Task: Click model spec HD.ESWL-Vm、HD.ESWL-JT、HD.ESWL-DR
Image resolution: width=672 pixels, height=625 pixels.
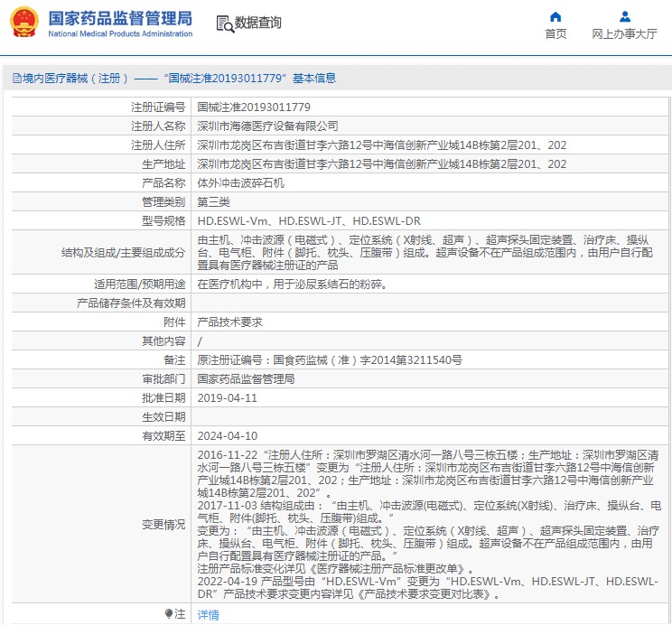Action: pos(309,220)
